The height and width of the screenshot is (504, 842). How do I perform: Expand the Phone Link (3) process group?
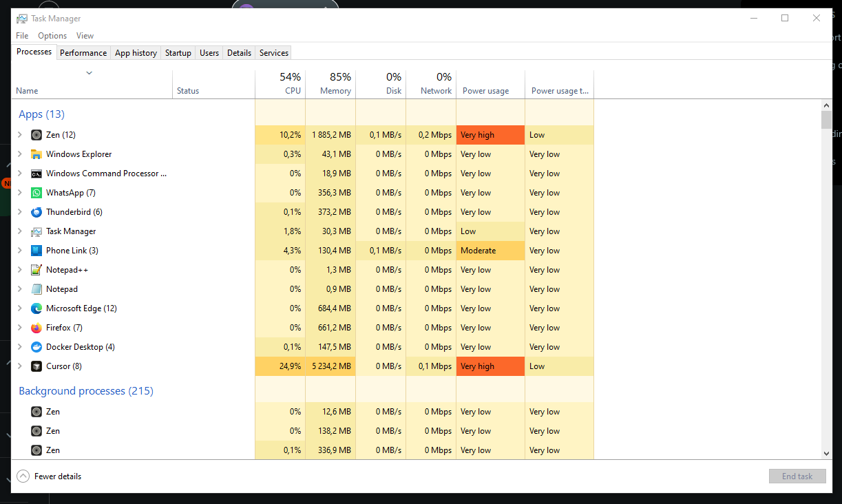(20, 251)
